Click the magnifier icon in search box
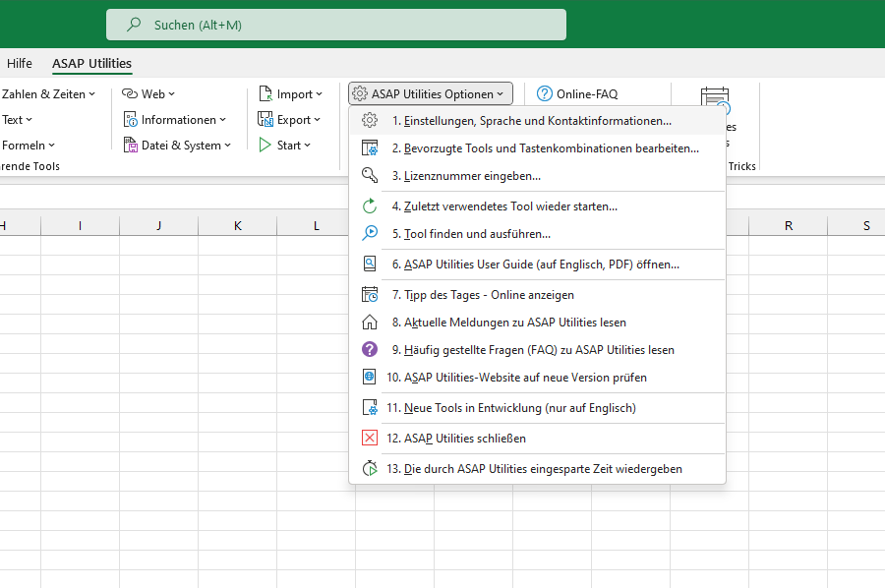The image size is (885, 588). tap(134, 25)
